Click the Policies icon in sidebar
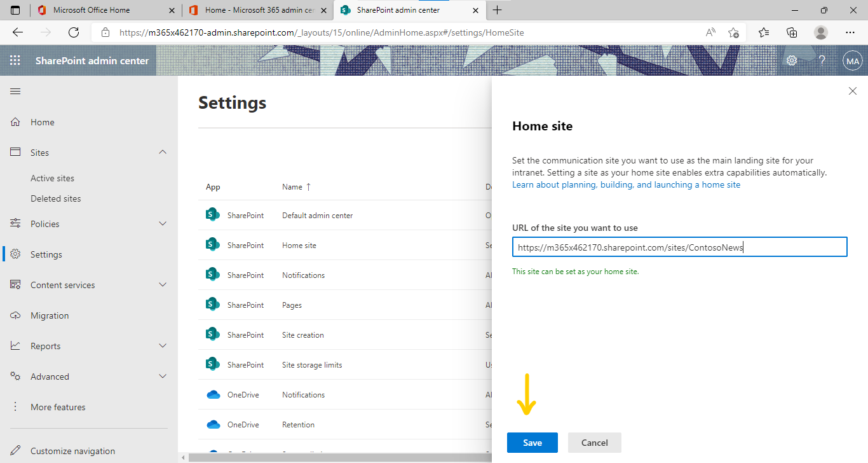The image size is (868, 463). click(16, 224)
